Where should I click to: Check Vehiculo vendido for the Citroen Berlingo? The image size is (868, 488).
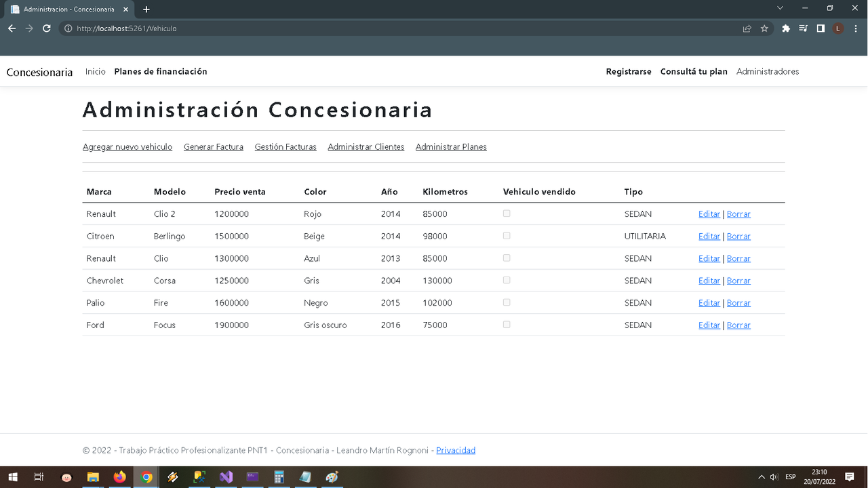[507, 235]
